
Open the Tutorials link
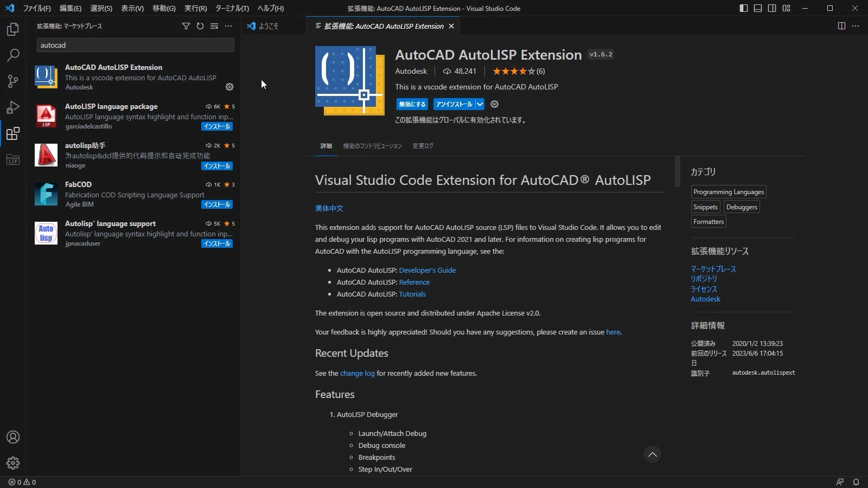click(x=412, y=294)
